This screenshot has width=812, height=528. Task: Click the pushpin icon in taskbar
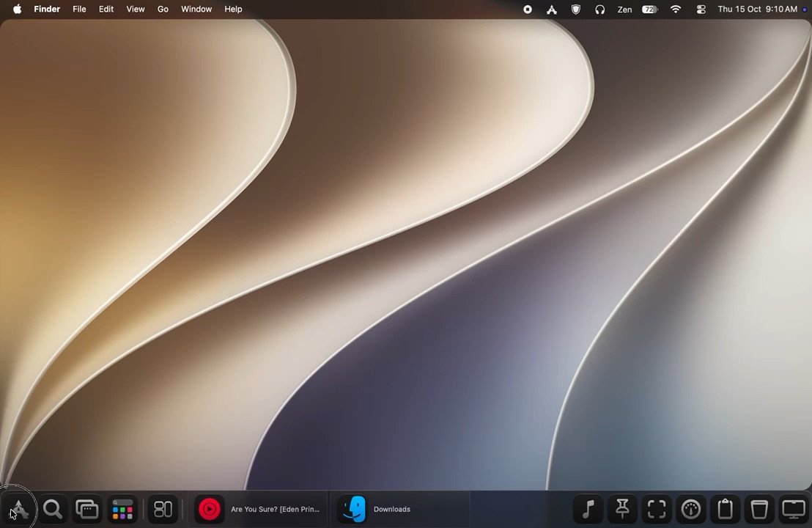click(622, 510)
